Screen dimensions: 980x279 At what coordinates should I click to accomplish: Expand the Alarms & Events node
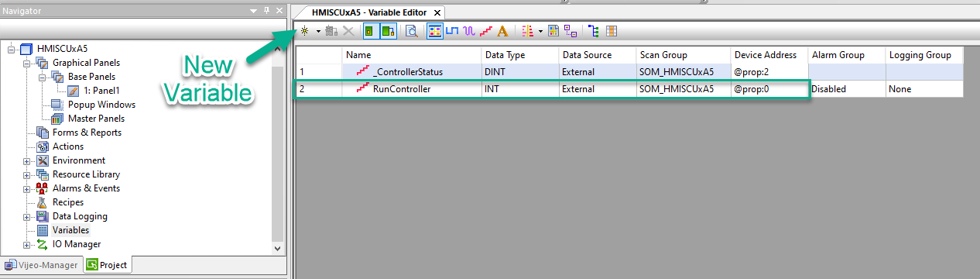pyautogui.click(x=26, y=188)
